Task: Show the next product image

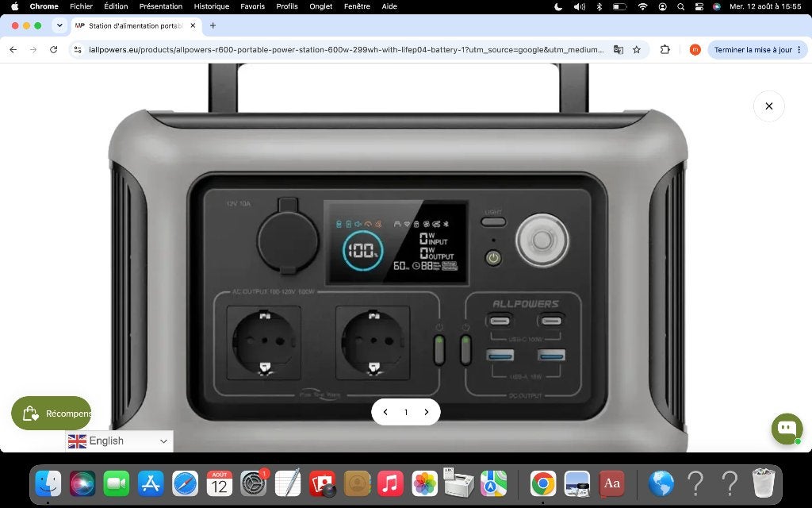Action: tap(426, 412)
